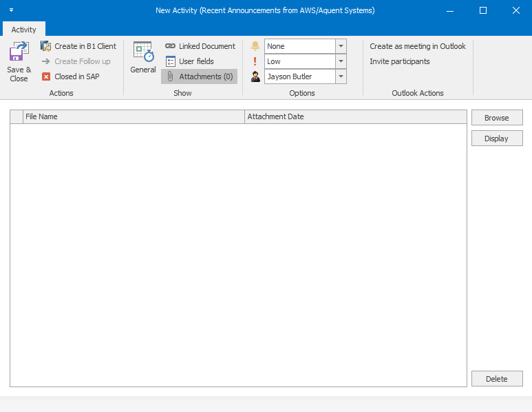The height and width of the screenshot is (412, 532).
Task: Click the Linked Document chain icon
Action: pos(170,46)
